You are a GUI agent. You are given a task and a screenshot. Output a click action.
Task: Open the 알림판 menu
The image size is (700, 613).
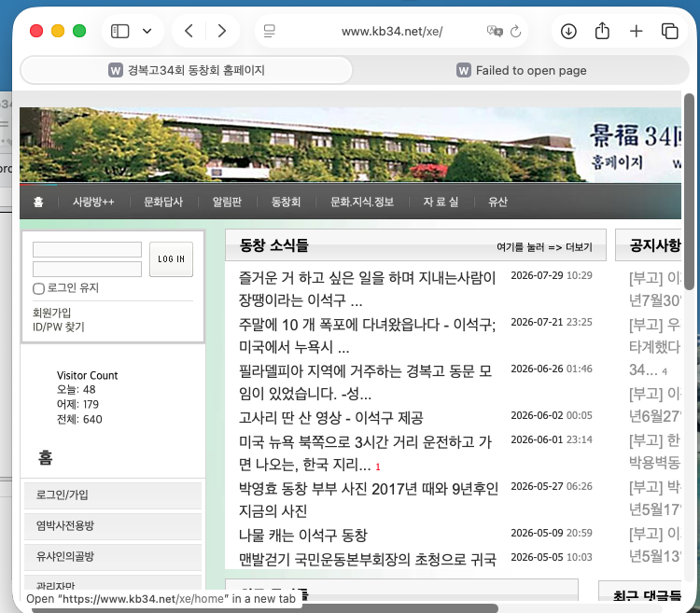click(x=227, y=202)
